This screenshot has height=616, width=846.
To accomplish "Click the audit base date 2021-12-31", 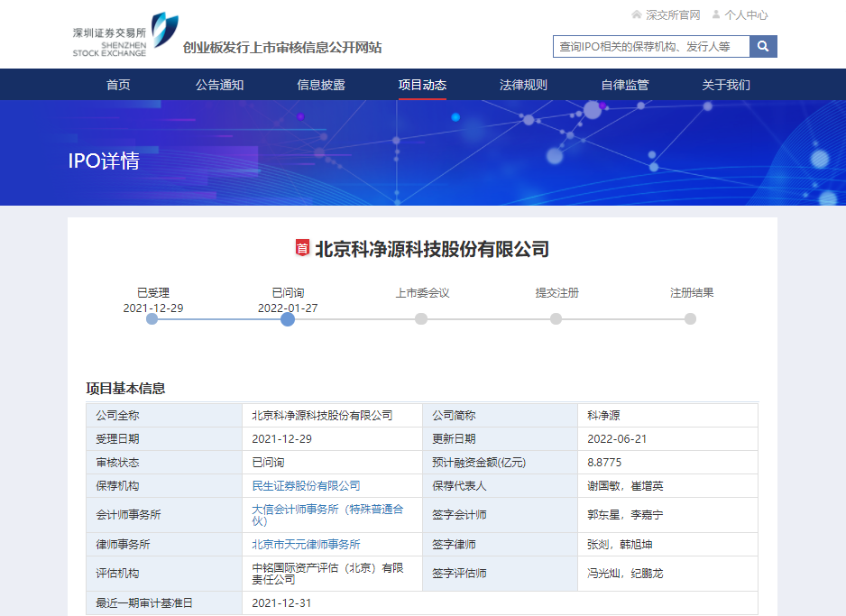I will (x=281, y=602).
